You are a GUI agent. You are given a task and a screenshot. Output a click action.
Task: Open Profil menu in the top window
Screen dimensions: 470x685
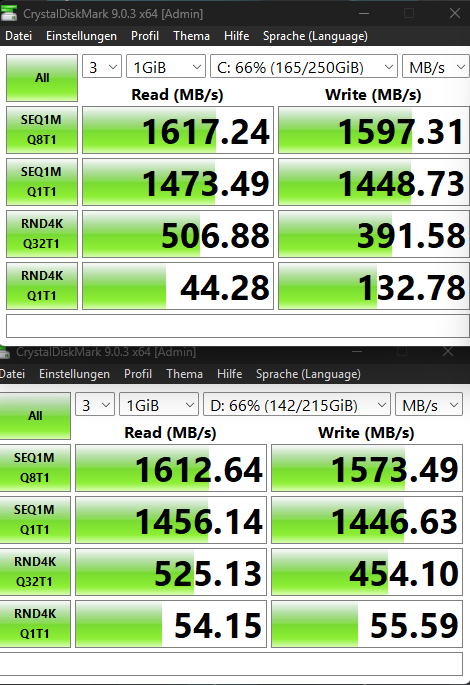145,36
